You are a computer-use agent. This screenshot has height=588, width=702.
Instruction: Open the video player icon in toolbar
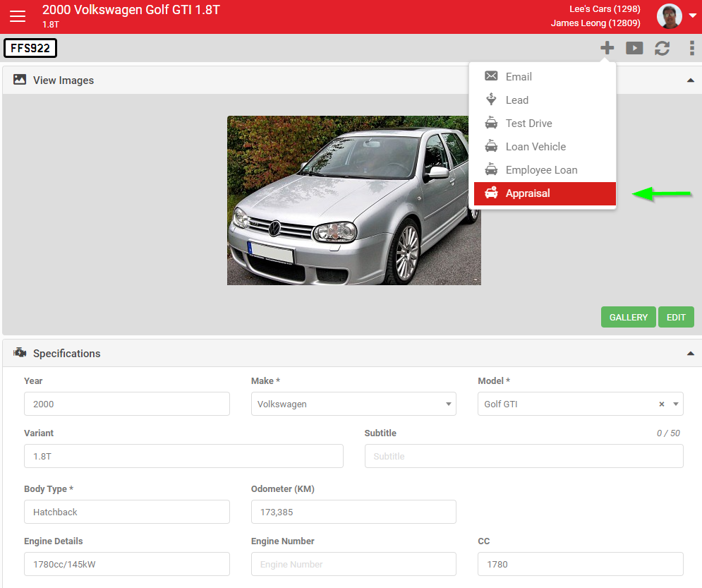coord(634,48)
